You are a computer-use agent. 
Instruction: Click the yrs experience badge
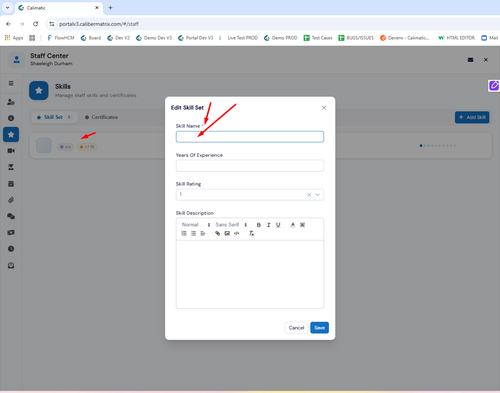pos(65,147)
